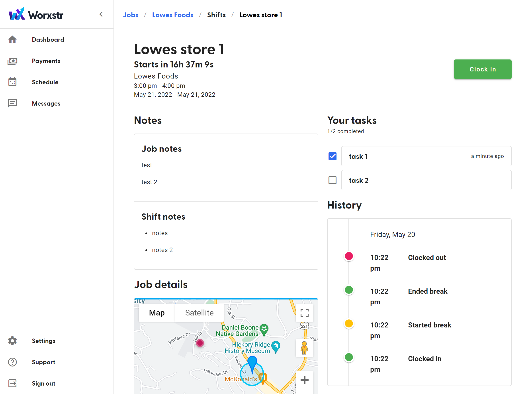Click the Settings gear icon
The width and height of the screenshot is (532, 394).
(12, 341)
